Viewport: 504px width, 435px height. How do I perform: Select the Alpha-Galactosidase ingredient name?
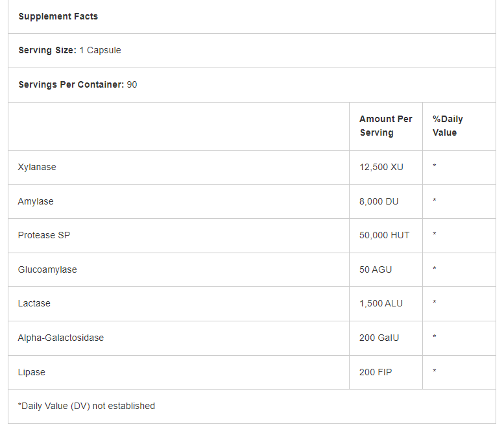pos(61,338)
